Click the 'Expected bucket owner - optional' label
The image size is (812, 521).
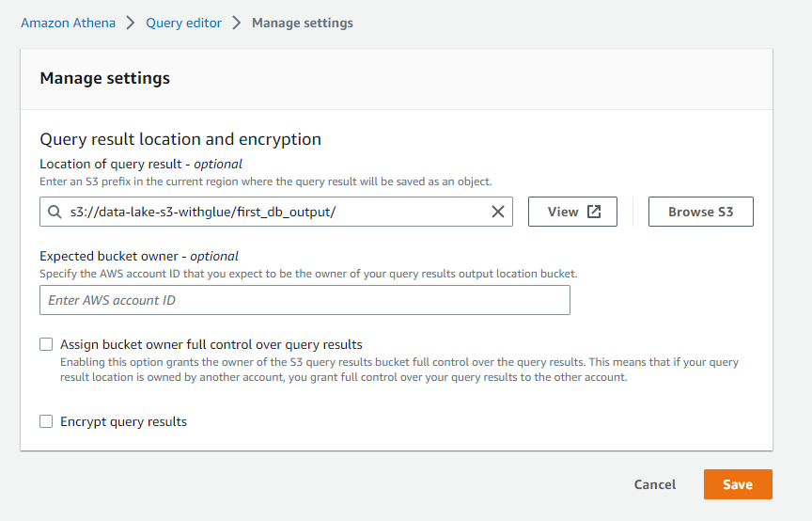(x=139, y=256)
